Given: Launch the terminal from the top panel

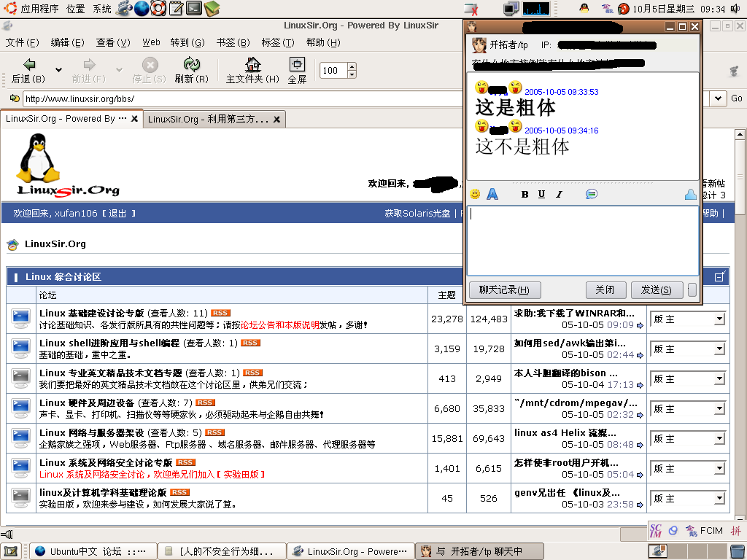Looking at the screenshot, I should pos(194,8).
